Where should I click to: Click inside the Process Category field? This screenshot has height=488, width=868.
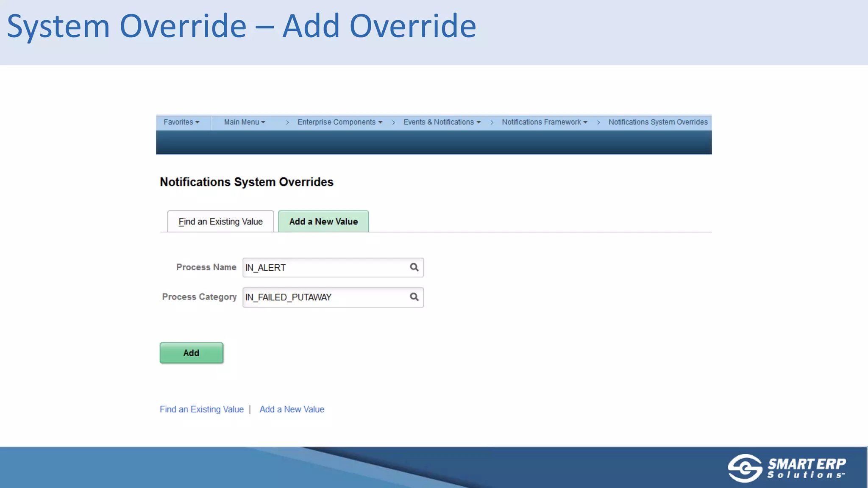[x=333, y=297]
